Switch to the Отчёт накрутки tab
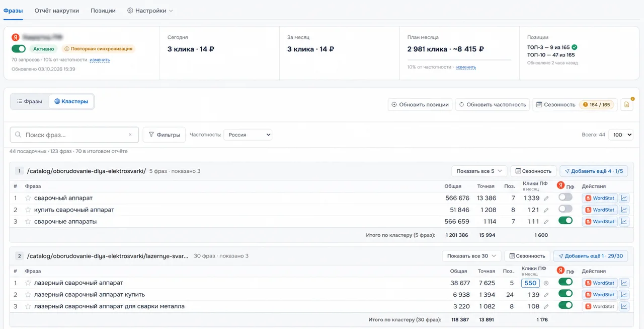The image size is (644, 329). pos(57,11)
